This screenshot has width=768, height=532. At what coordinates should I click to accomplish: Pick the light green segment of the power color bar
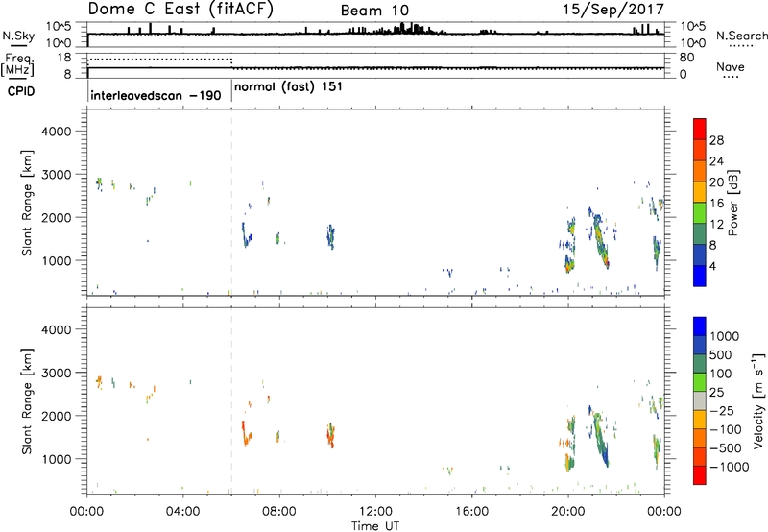coord(700,212)
